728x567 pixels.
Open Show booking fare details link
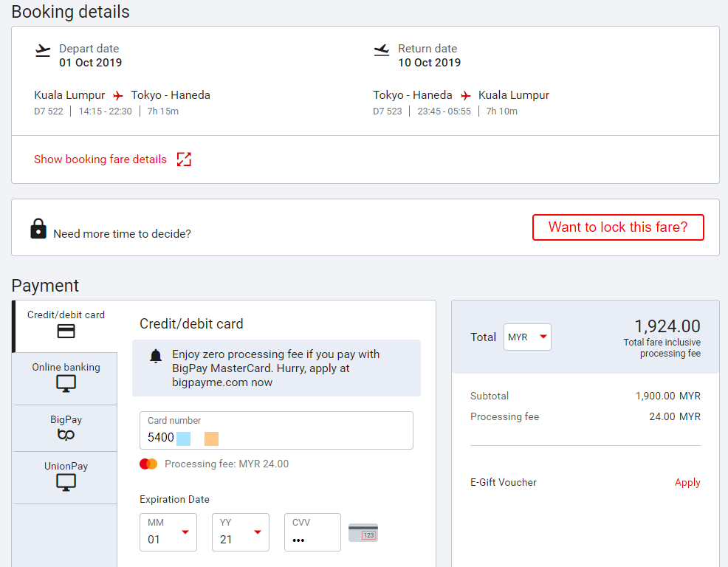[100, 159]
